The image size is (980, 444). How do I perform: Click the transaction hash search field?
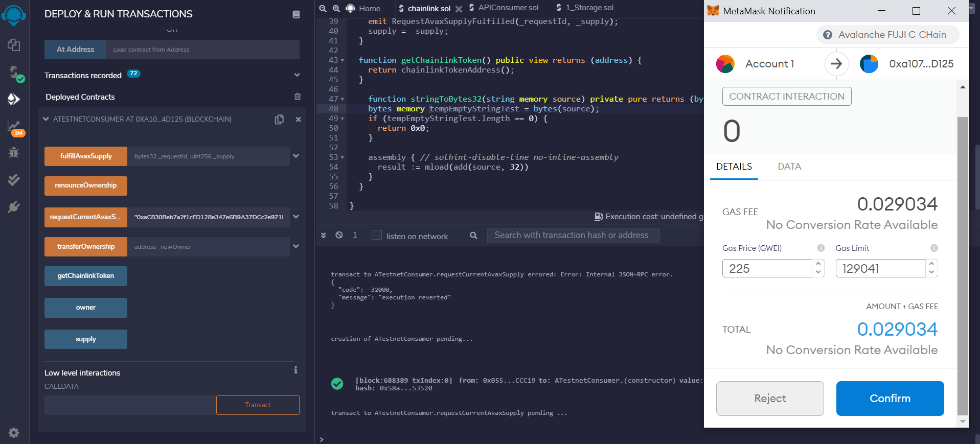[573, 235]
